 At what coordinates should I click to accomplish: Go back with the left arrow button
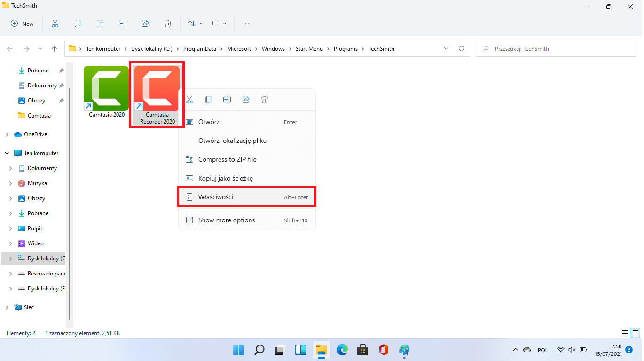tap(10, 49)
